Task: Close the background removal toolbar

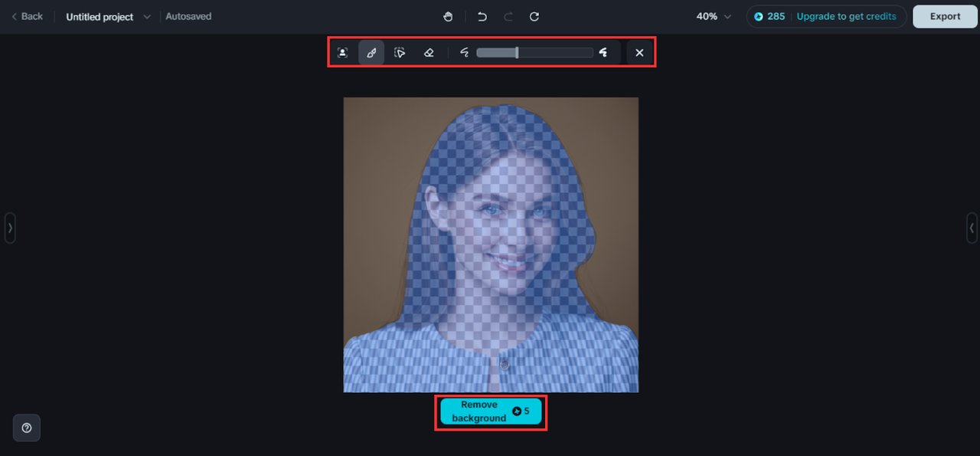Action: pyautogui.click(x=639, y=53)
